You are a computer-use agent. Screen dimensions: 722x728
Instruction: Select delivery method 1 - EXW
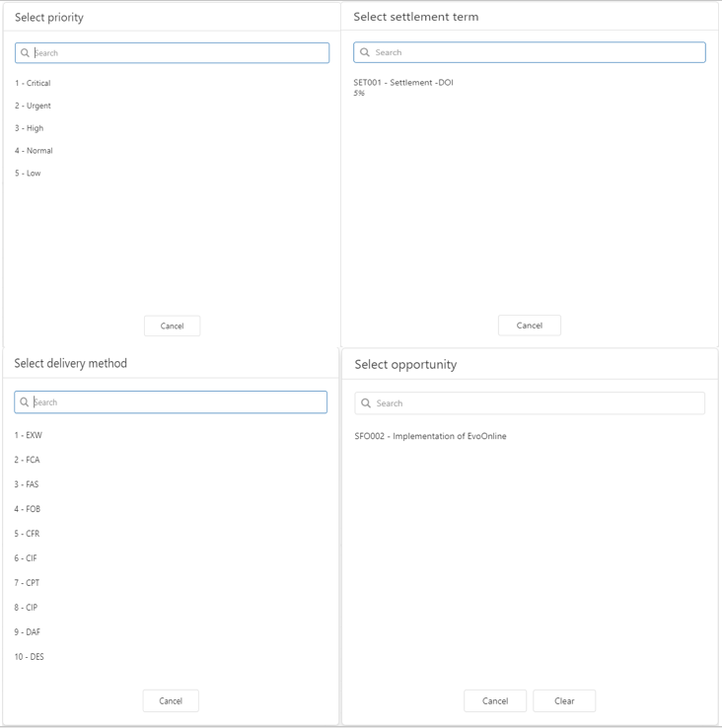[28, 435]
